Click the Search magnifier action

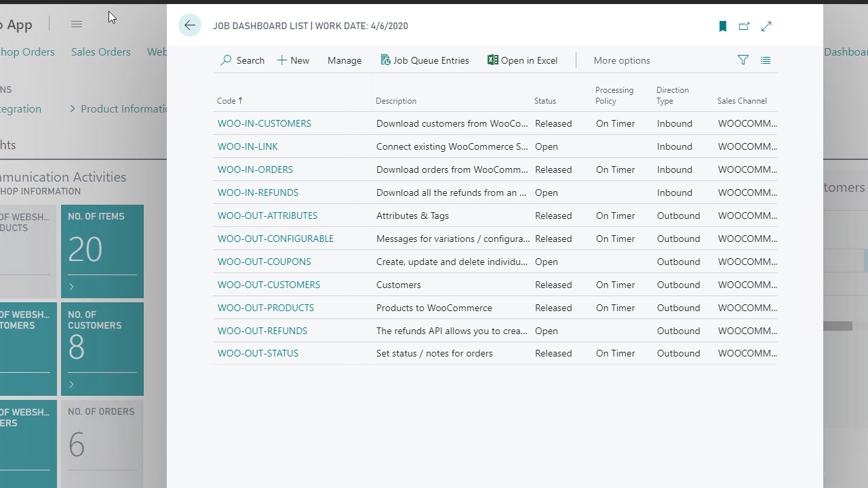click(x=242, y=60)
